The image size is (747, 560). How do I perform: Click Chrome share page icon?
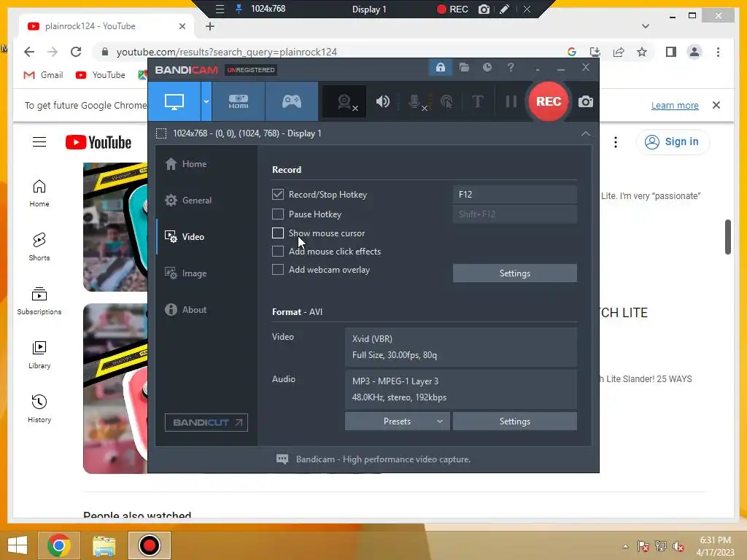click(x=619, y=52)
